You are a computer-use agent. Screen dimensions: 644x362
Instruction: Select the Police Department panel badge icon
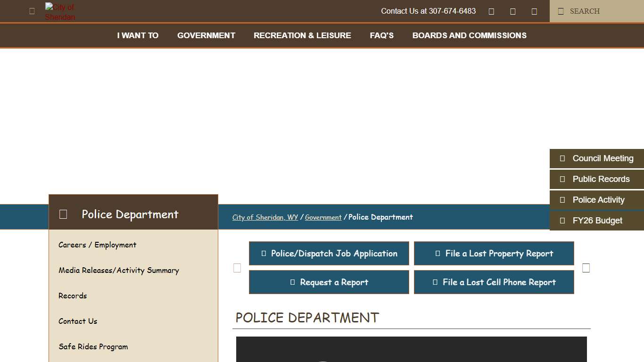coord(63,214)
